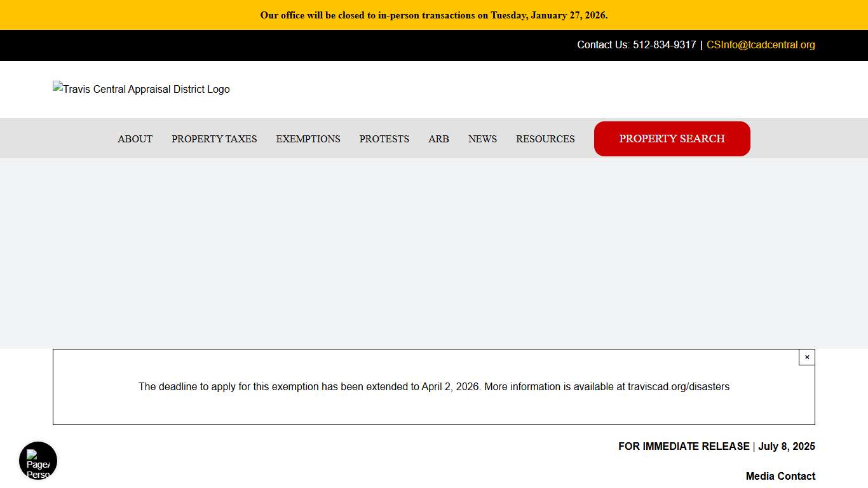Open the ABOUT menu
868x488 pixels.
135,139
